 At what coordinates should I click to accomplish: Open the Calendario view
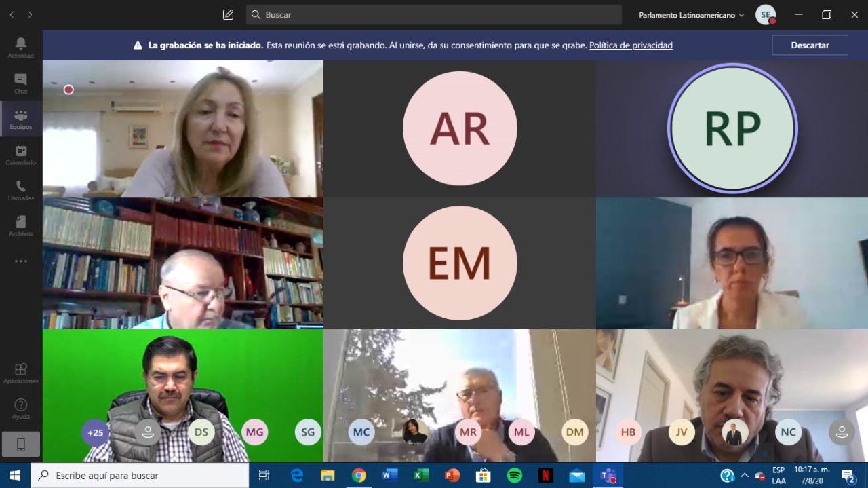21,155
